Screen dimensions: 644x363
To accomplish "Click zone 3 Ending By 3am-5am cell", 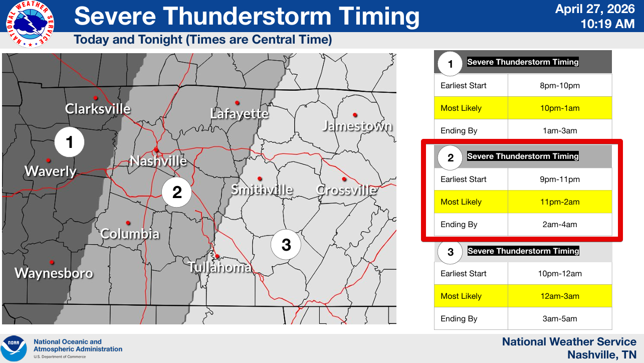I will 560,319.
